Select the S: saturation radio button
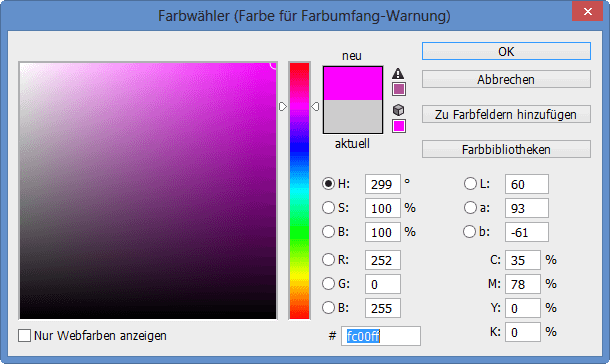This screenshot has height=364, width=610. click(x=328, y=208)
